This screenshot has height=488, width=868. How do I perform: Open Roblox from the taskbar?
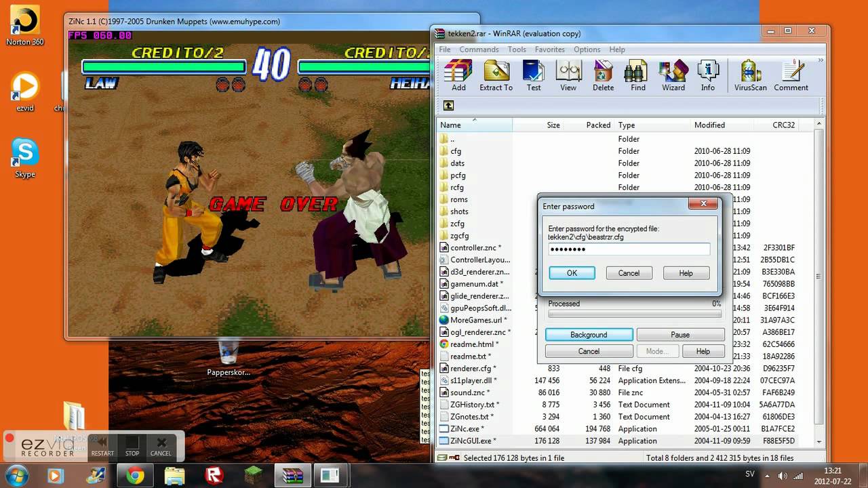pos(214,475)
